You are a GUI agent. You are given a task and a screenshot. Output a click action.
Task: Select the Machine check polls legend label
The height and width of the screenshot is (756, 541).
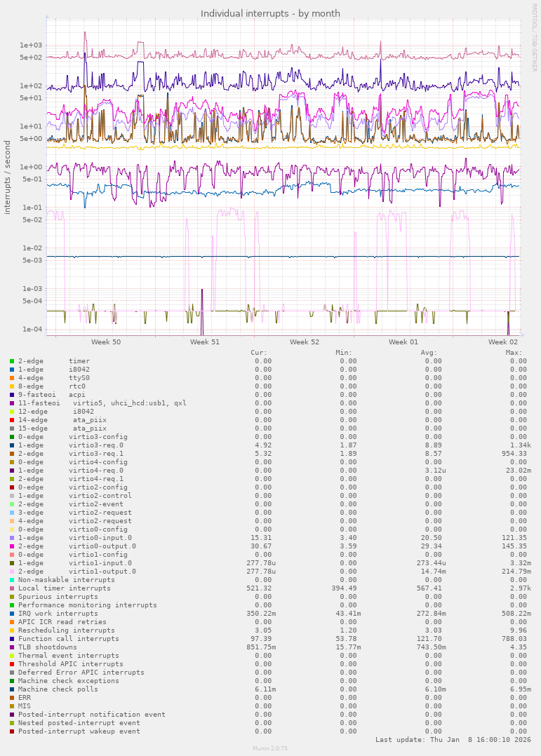click(x=58, y=689)
